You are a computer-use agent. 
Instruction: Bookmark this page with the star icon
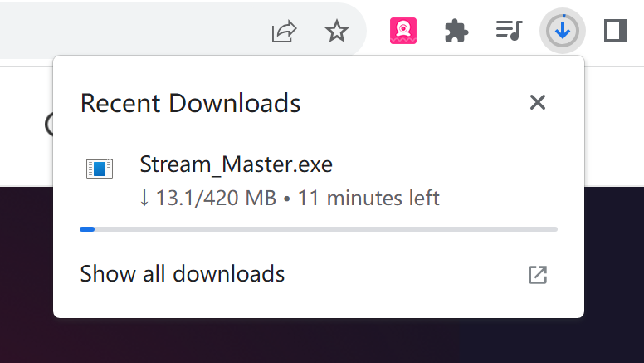point(337,32)
